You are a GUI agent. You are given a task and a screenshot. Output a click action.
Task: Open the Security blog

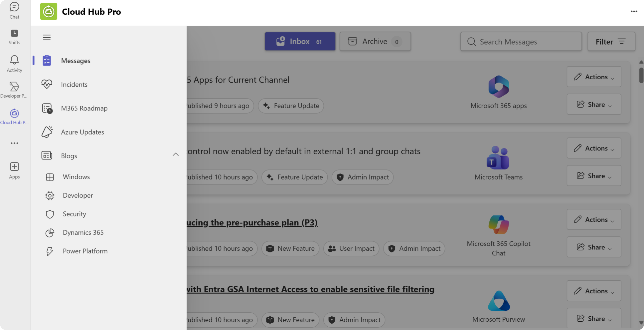point(75,214)
